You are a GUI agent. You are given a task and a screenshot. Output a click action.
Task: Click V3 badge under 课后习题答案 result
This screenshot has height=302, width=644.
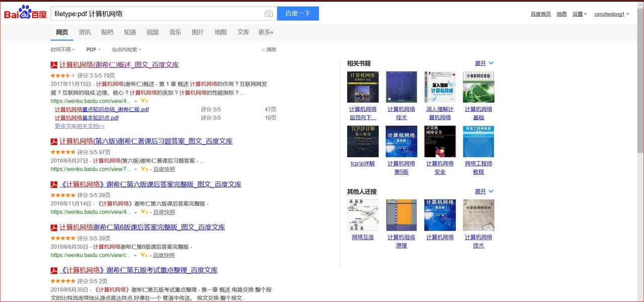pos(144,169)
